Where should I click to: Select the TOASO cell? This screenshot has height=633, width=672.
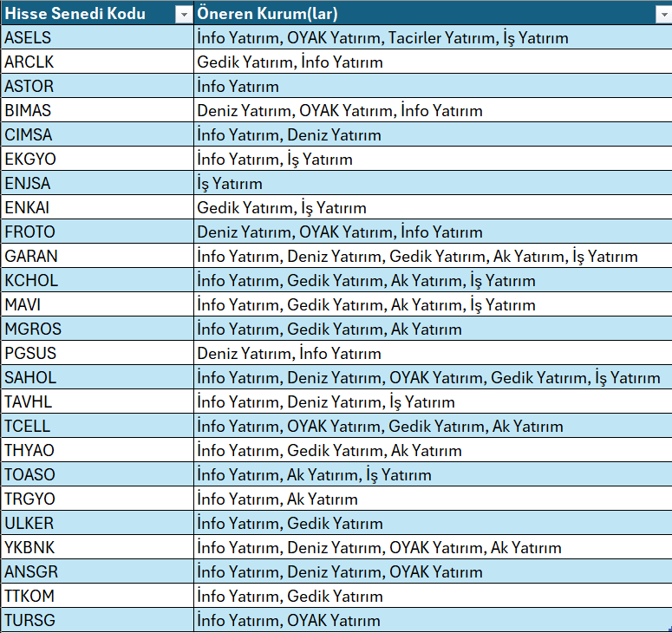[x=97, y=474]
